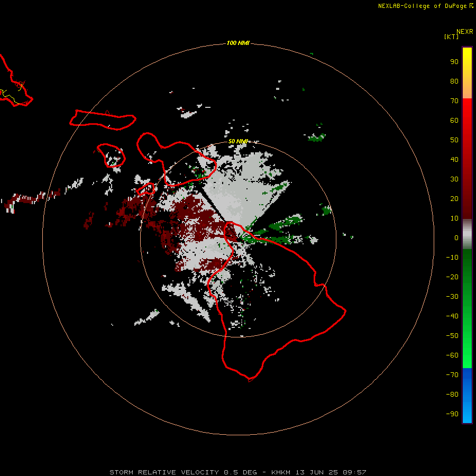Select the positive 20 knot scale label
The image size is (476, 476).
point(454,198)
